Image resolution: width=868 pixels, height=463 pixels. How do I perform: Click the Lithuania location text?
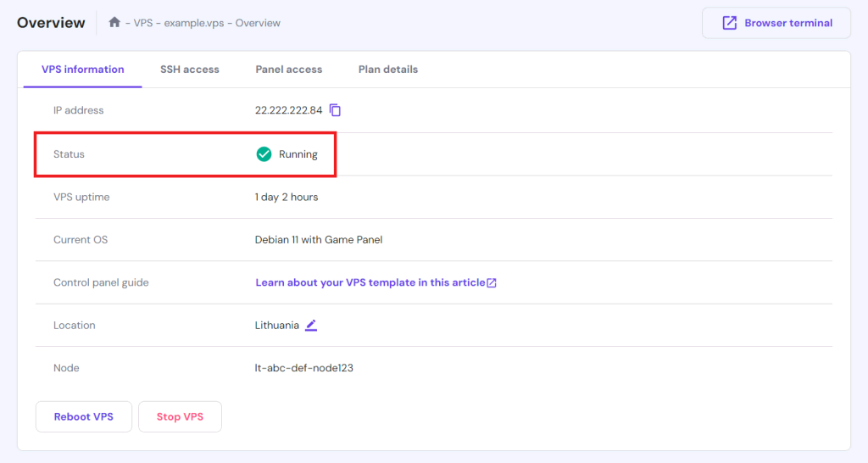point(277,325)
